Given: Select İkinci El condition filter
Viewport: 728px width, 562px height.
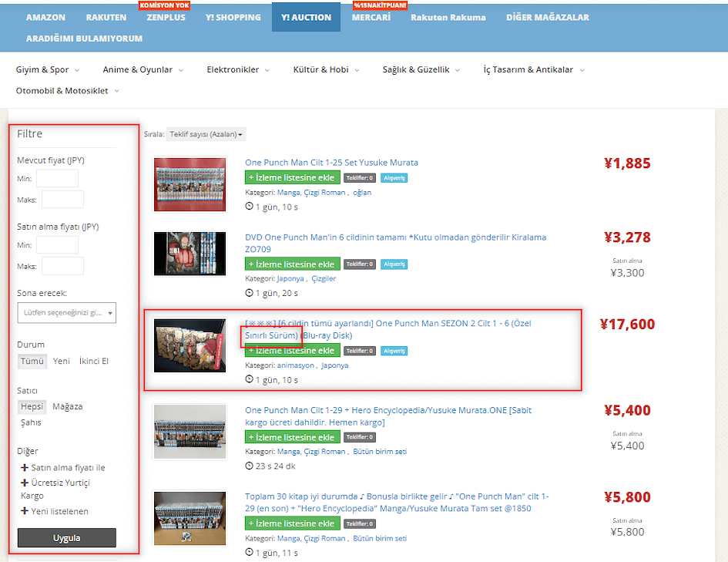Looking at the screenshot, I should click(x=94, y=362).
